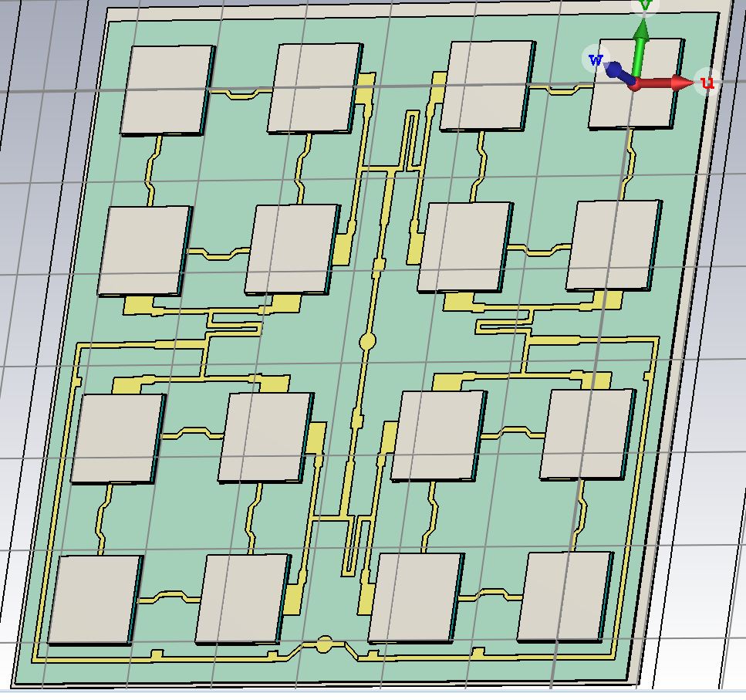Click the blue "w" axis label
The image size is (746, 700).
[596, 60]
